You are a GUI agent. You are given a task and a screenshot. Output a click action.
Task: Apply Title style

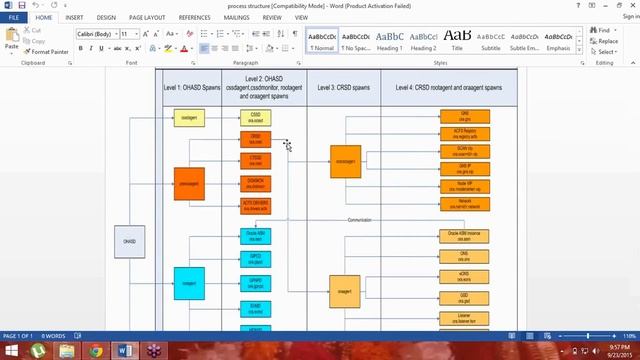(x=457, y=41)
